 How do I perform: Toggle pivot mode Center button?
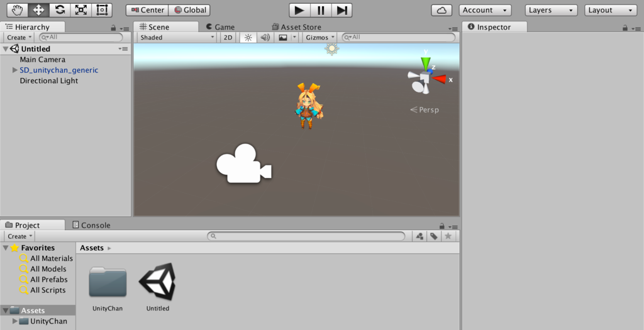point(147,10)
